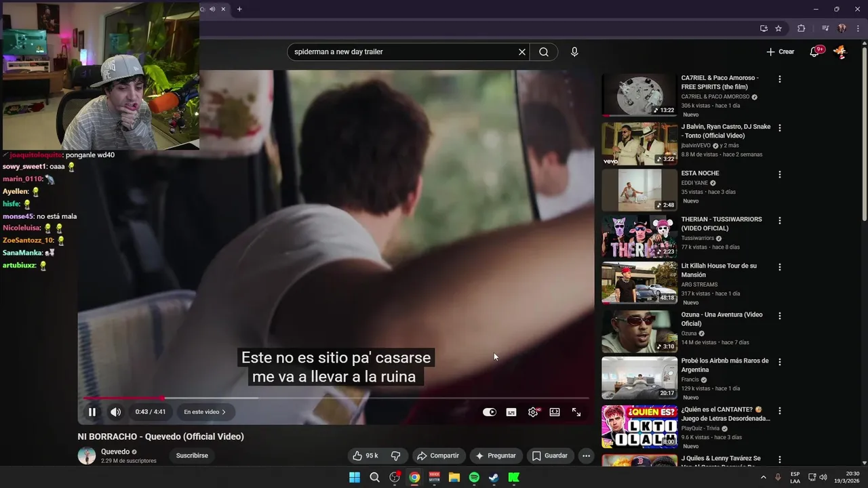Open File Explorer from the taskbar
This screenshot has height=488, width=868.
(x=454, y=477)
